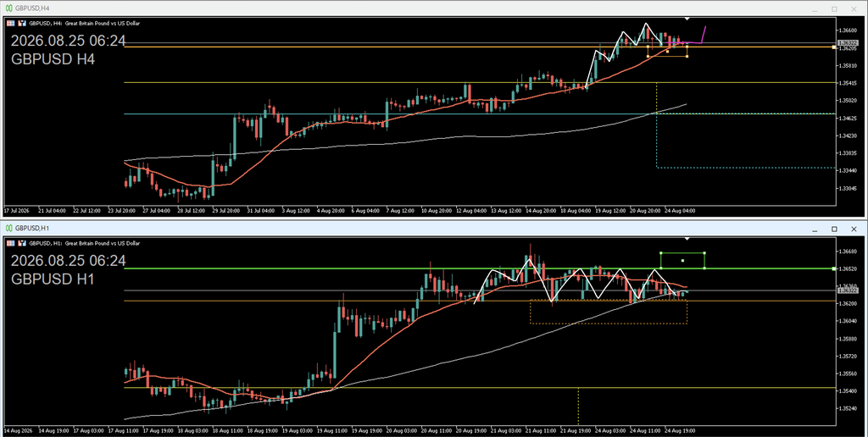Maximize the GBPUSD,H4 chart window
Viewport: 868px width, 437px height.
(x=834, y=8)
